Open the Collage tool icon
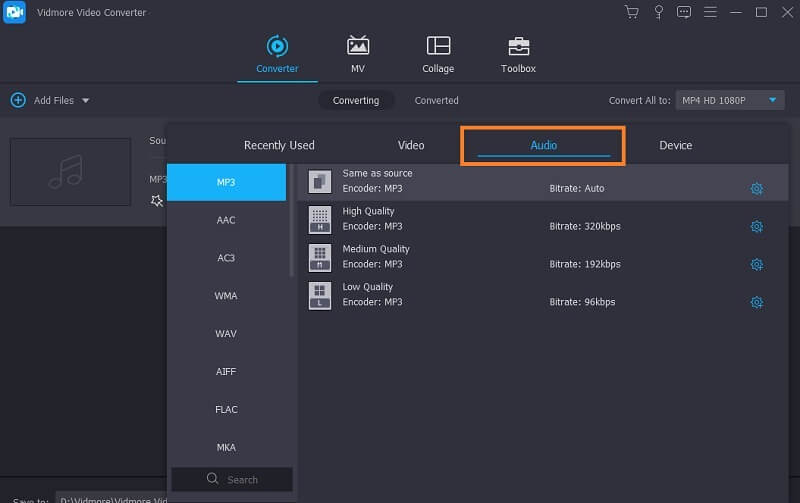The width and height of the screenshot is (800, 503). coord(438,47)
